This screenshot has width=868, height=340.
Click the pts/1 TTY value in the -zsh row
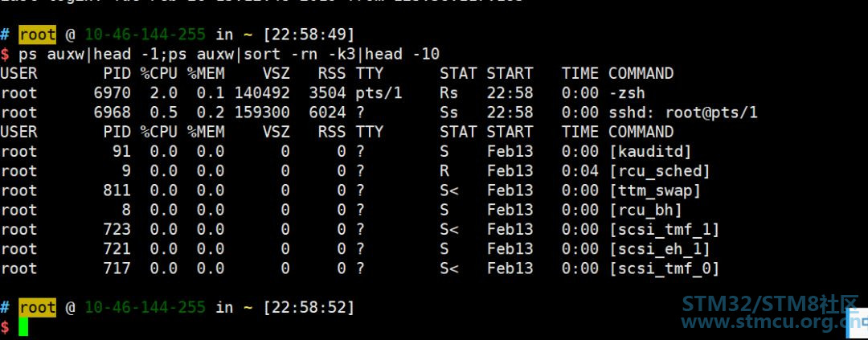coord(379,93)
